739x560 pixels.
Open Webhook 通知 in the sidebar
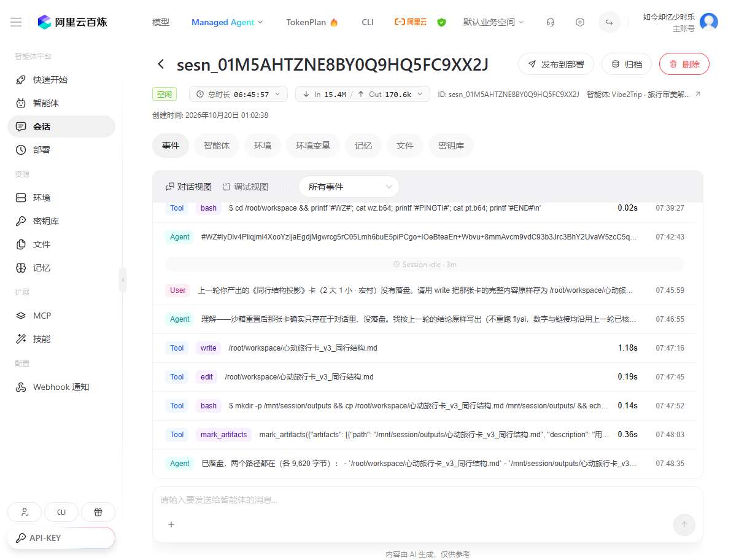(x=61, y=387)
